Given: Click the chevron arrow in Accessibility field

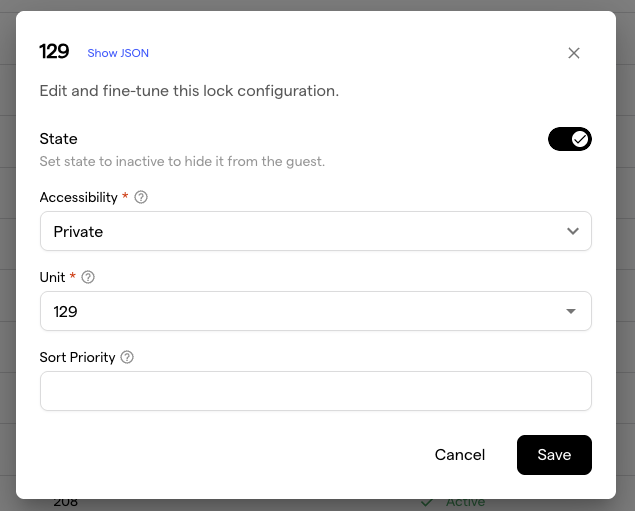Looking at the screenshot, I should click(x=572, y=231).
